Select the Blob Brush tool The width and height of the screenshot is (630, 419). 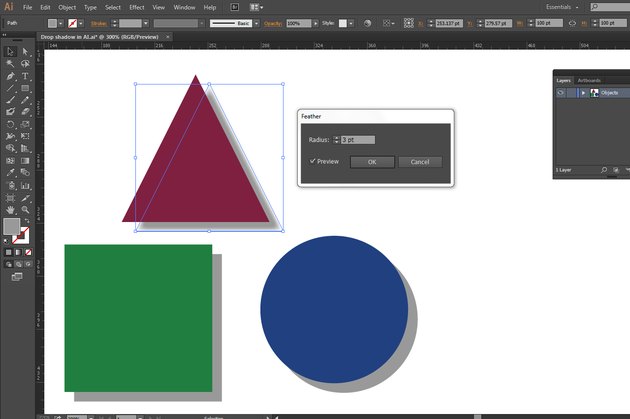pos(10,112)
